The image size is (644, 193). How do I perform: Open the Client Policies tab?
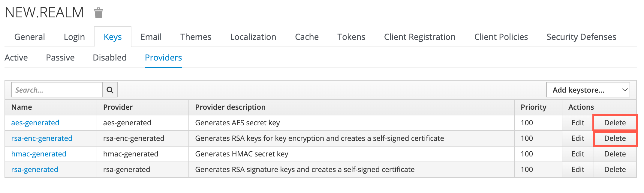point(501,37)
